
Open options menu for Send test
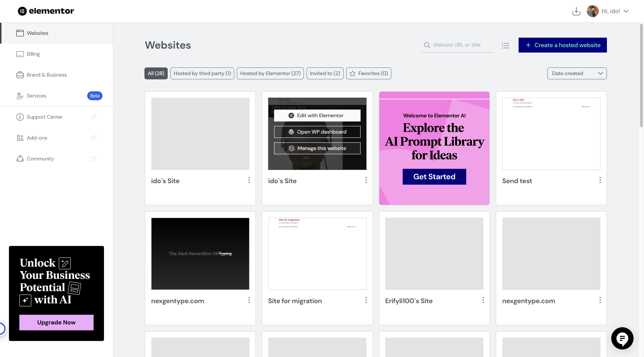600,180
